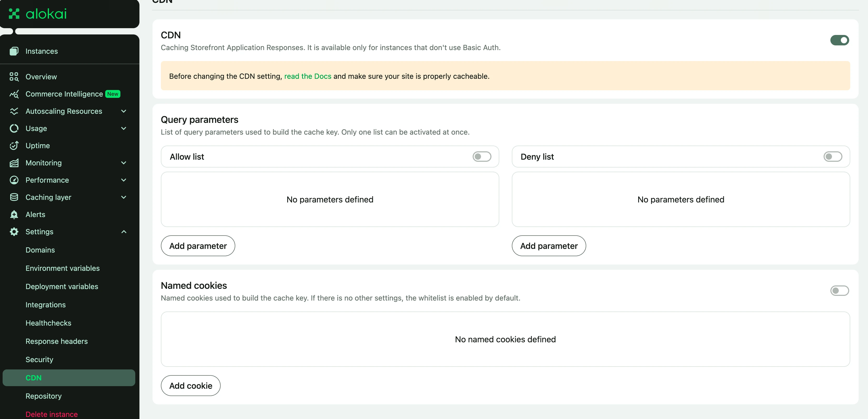Click the Alerts bell icon
868x419 pixels.
(x=14, y=214)
